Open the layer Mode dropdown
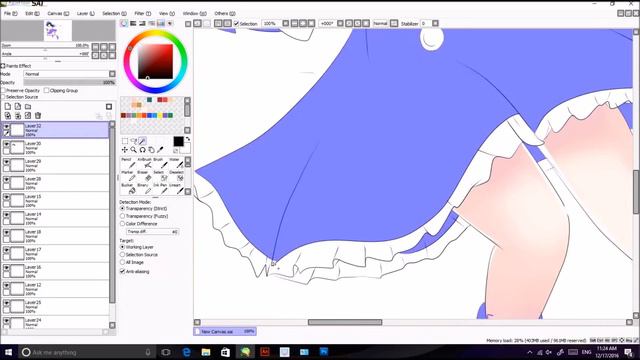 (x=112, y=74)
